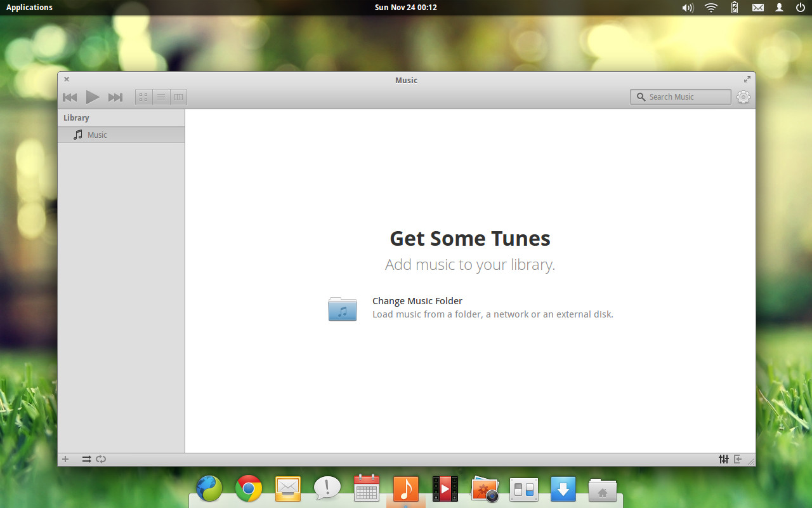Image resolution: width=812 pixels, height=508 pixels.
Task: Open the Videos app from dock
Action: [445, 489]
